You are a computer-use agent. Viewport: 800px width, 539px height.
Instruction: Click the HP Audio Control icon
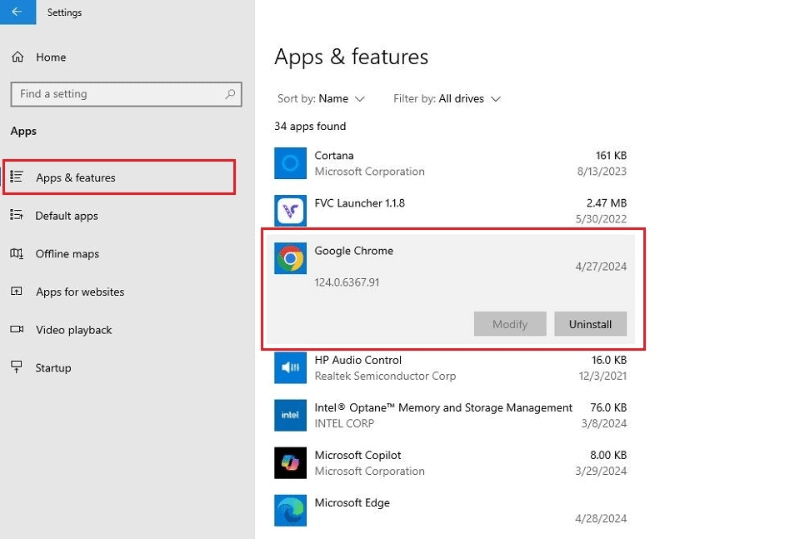290,368
